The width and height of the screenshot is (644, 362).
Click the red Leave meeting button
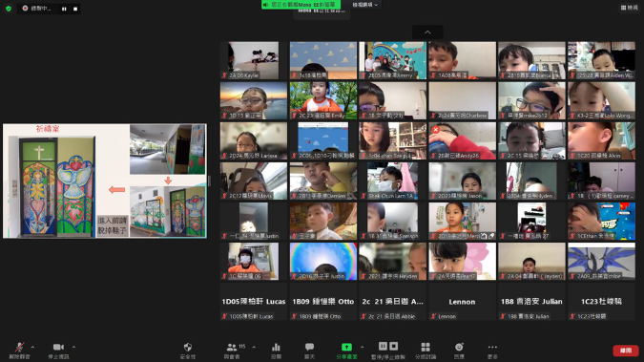(x=626, y=351)
